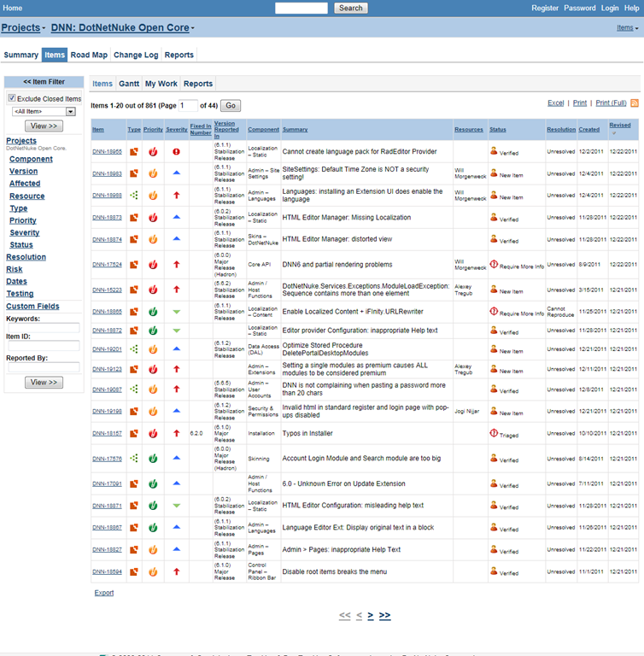Open the Excel export link
The width and height of the screenshot is (644, 656).
pos(556,102)
